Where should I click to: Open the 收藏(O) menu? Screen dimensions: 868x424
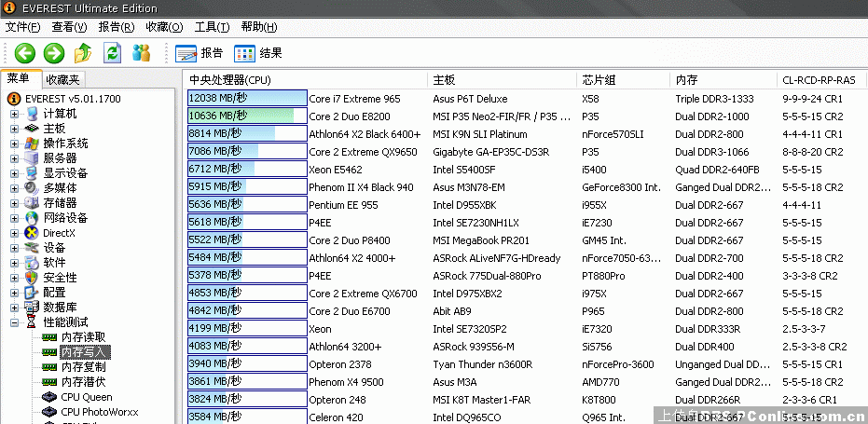click(164, 27)
